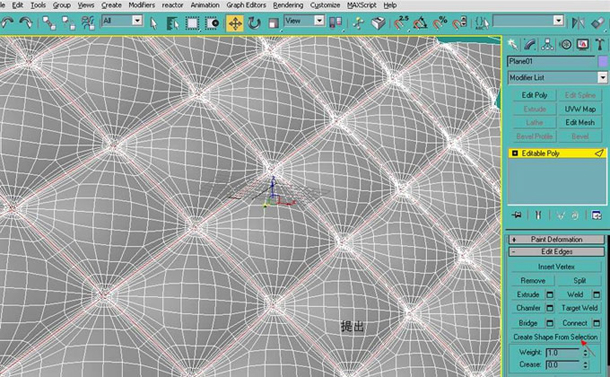This screenshot has height=377, width=610.
Task: Open Edit Named Selection Sets
Action: 482,23
